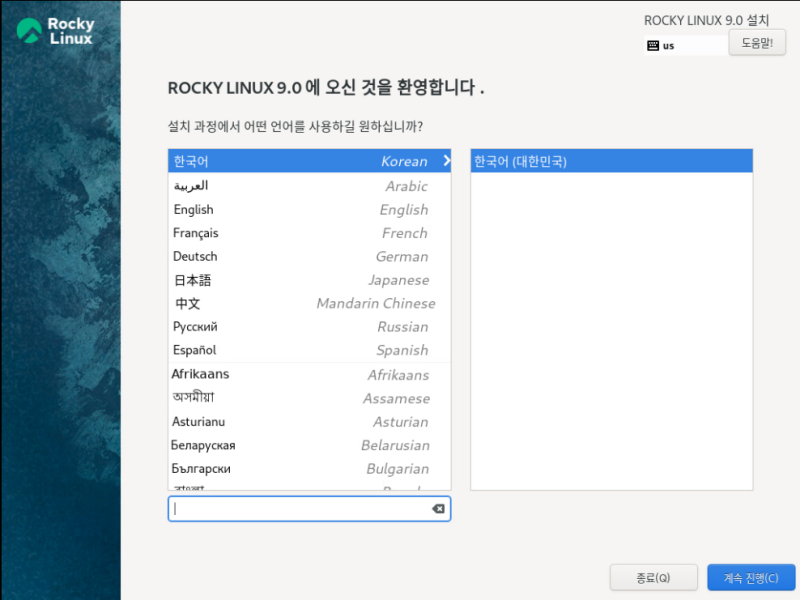Select Assamese language row

[309, 398]
